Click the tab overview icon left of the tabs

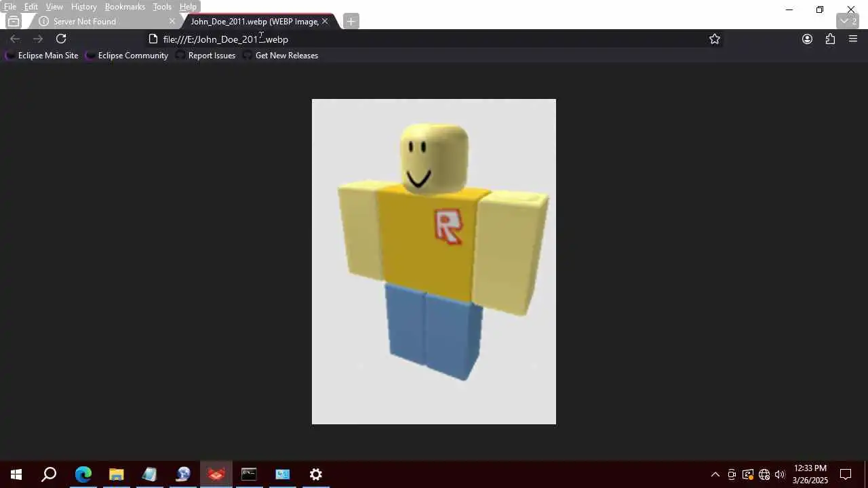pos(14,22)
